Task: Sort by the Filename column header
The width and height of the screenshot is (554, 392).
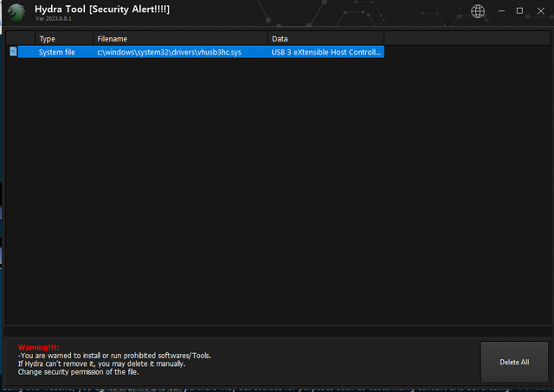Action: click(180, 38)
